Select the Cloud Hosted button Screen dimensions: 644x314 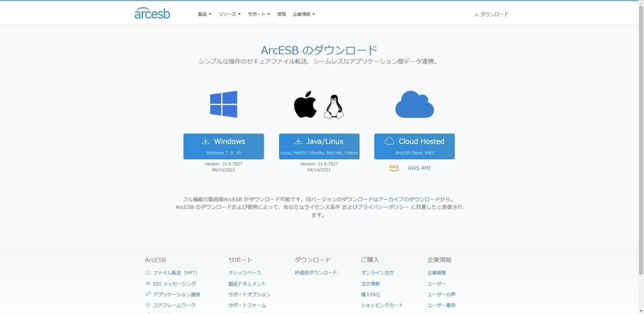pyautogui.click(x=414, y=146)
